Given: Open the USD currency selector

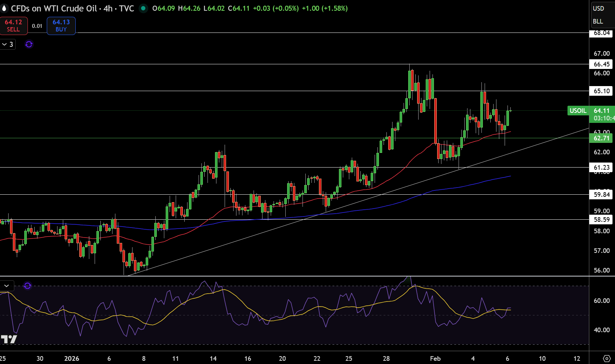Looking at the screenshot, I should (599, 9).
